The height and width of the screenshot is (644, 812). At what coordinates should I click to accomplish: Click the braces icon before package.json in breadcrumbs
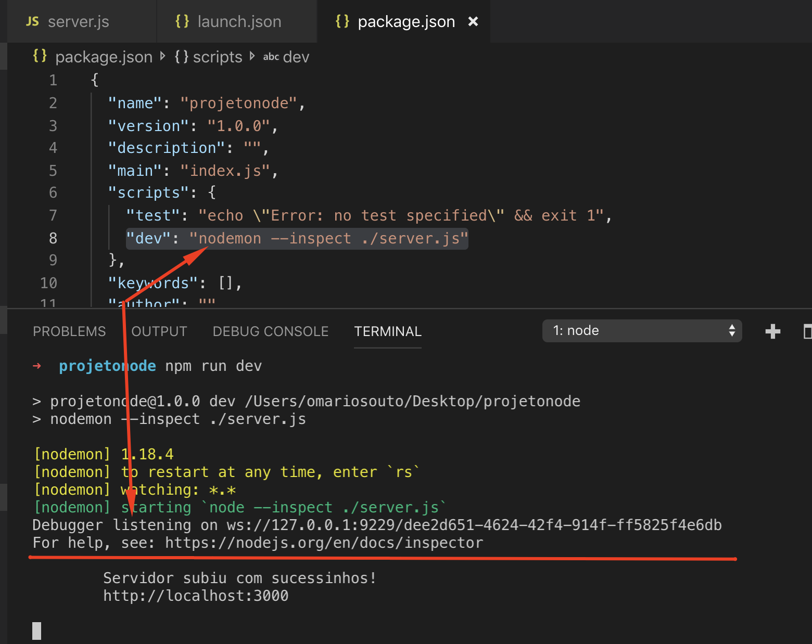pos(39,56)
